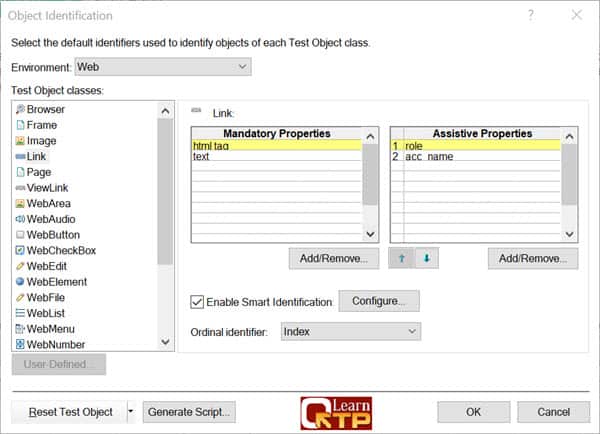This screenshot has height=434, width=600.
Task: Click Add/Remove under Mandatory Properties
Action: [x=334, y=259]
